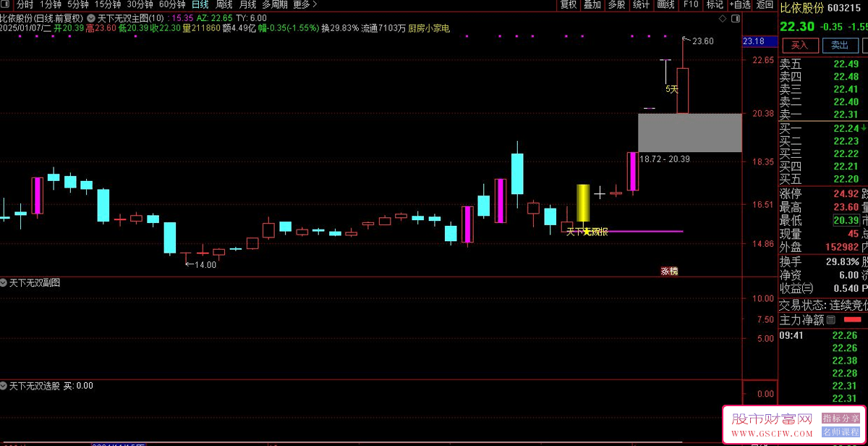Click the stock name 比依股份 header
Image resolution: width=868 pixels, height=446 pixels.
point(801,8)
